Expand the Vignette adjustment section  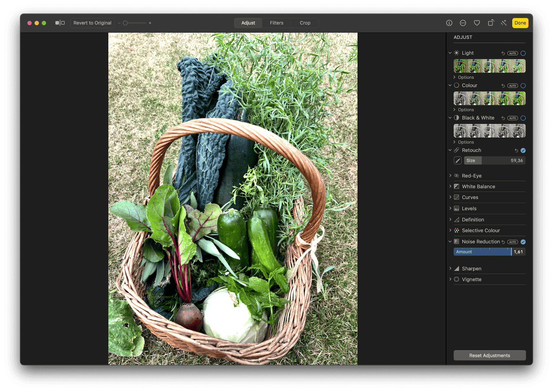coord(450,279)
